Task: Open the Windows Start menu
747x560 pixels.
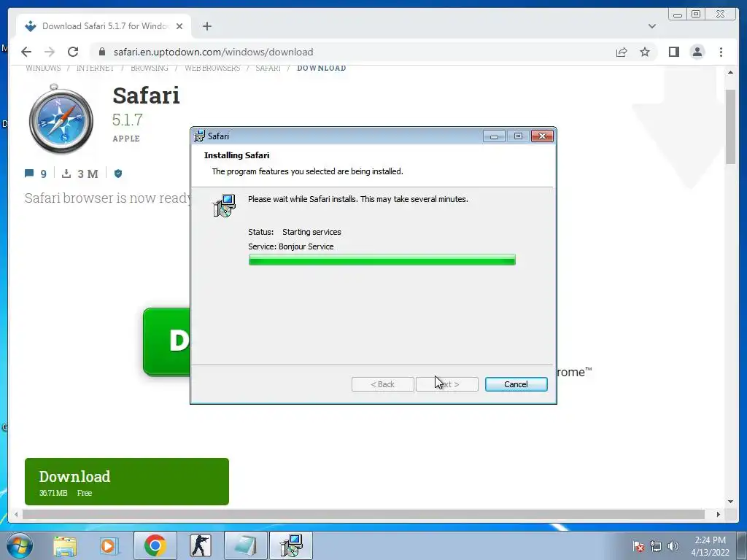Action: coord(19,545)
